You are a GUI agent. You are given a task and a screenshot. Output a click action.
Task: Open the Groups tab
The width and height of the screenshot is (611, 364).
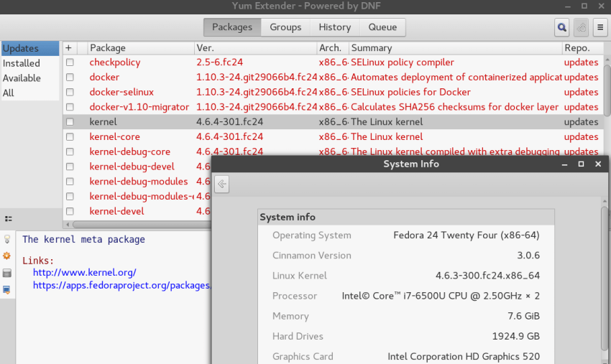coord(285,27)
